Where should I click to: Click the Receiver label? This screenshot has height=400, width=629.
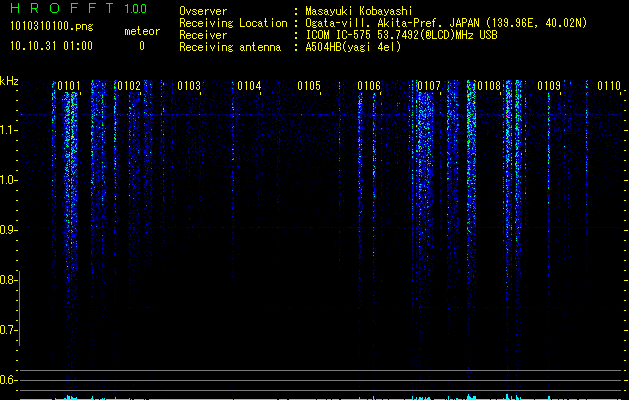point(203,35)
